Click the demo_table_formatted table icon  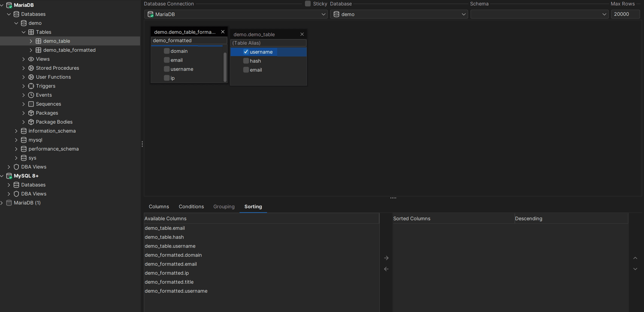click(x=38, y=50)
